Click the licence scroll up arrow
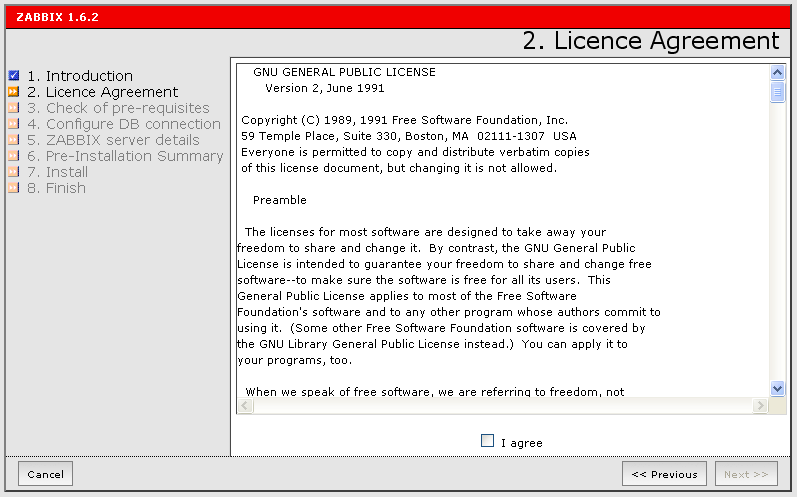The image size is (797, 497). [x=777, y=73]
